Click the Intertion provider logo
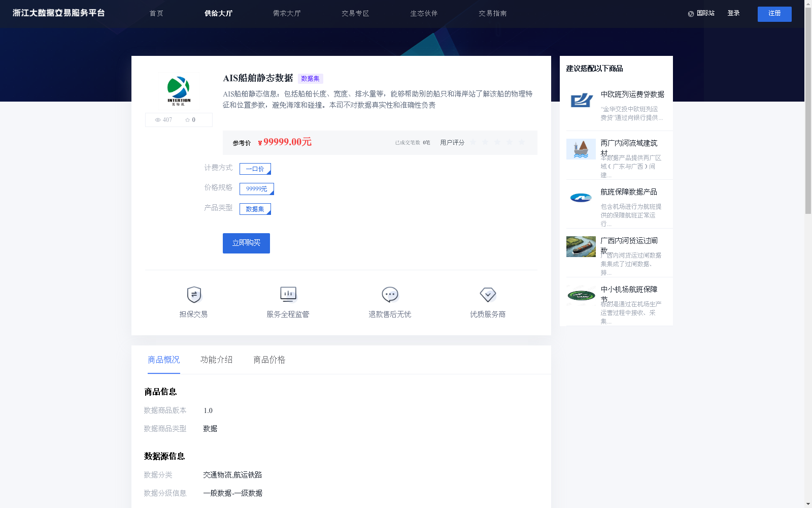Viewport: 812px width, 508px height. click(x=179, y=90)
